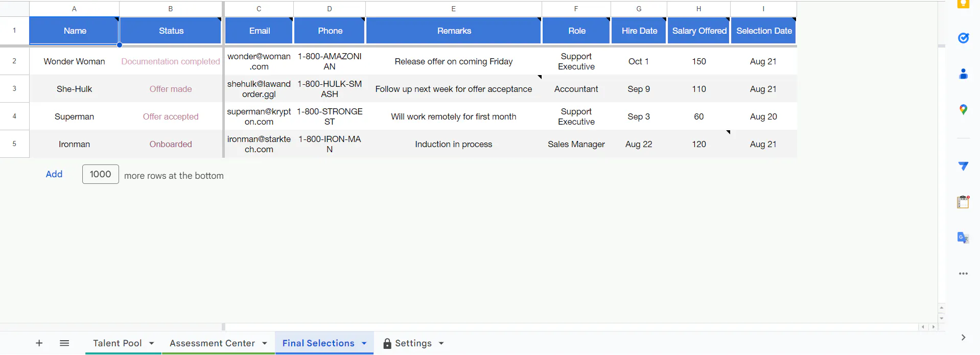Select the Follow up next week remark cell
Viewport: 980px width, 355px height.
point(454,89)
